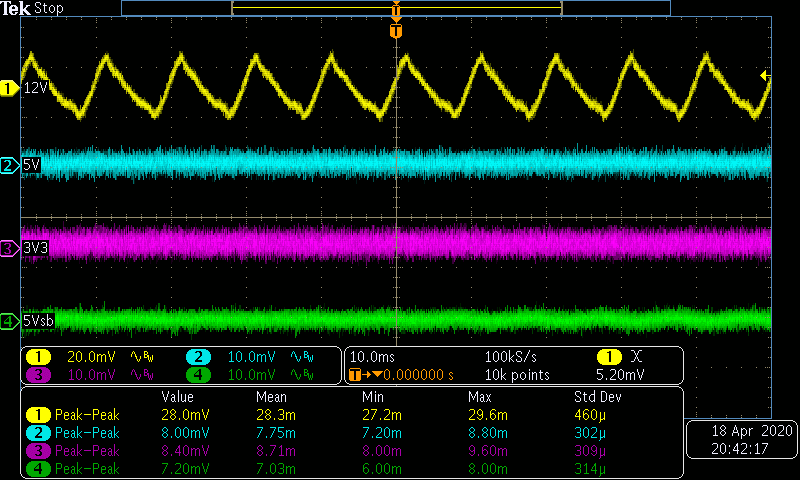Open the 10.0ms horizontal scale readout

(373, 357)
